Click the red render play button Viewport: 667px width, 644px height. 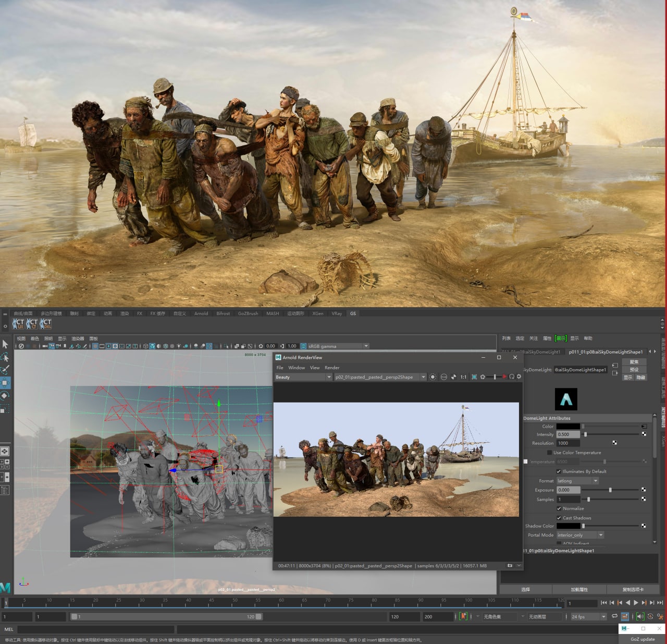tap(504, 377)
